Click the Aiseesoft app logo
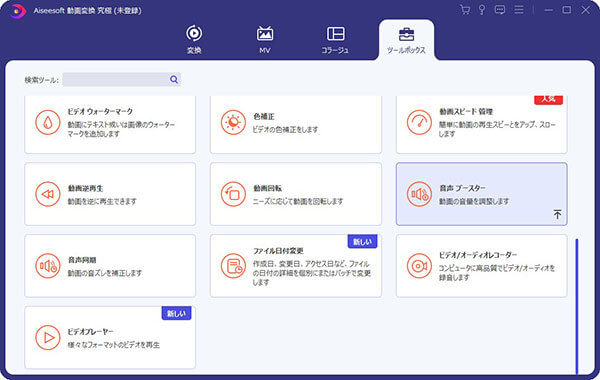The image size is (600, 380). pos(17,11)
